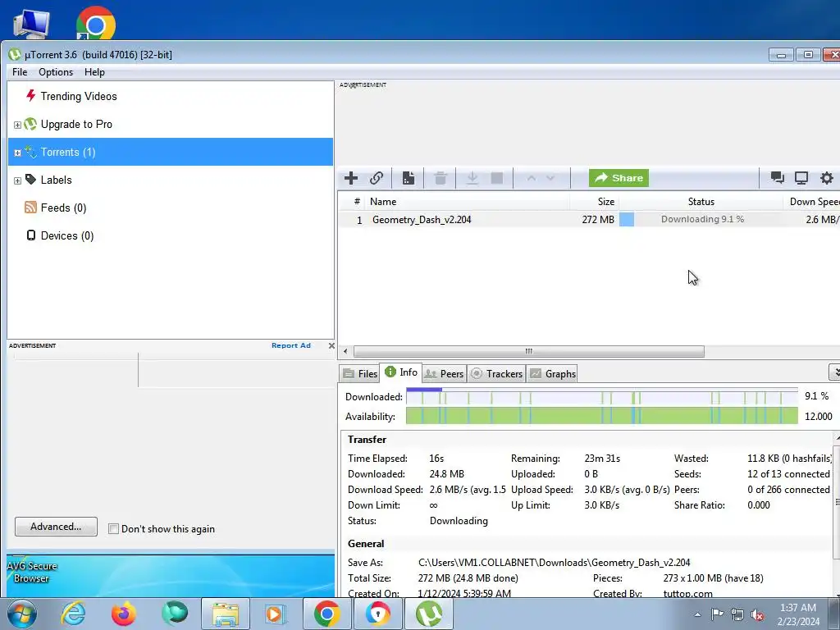Check Don't show this again checkbox
840x630 pixels.
(113, 529)
